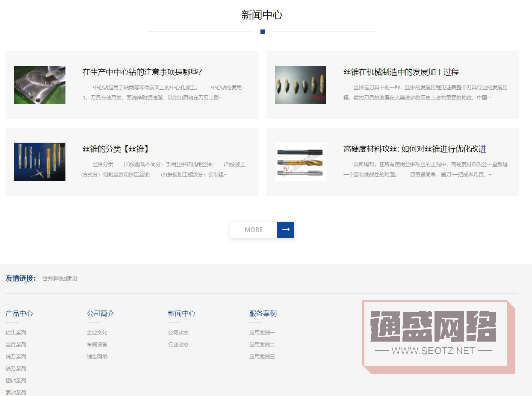Open the center drill article thumbnail

[x=40, y=85]
